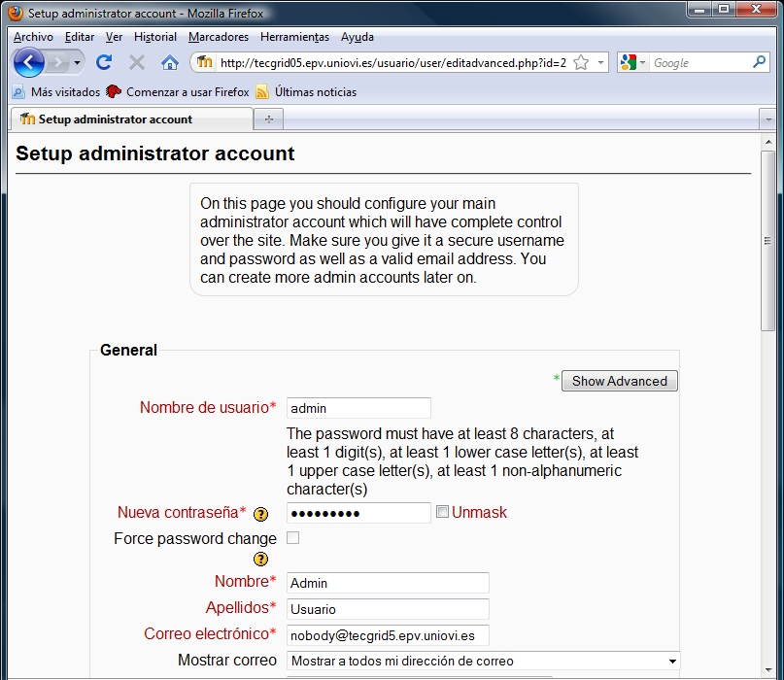Enable the Force password change checkbox
This screenshot has height=680, width=784.
click(x=293, y=538)
